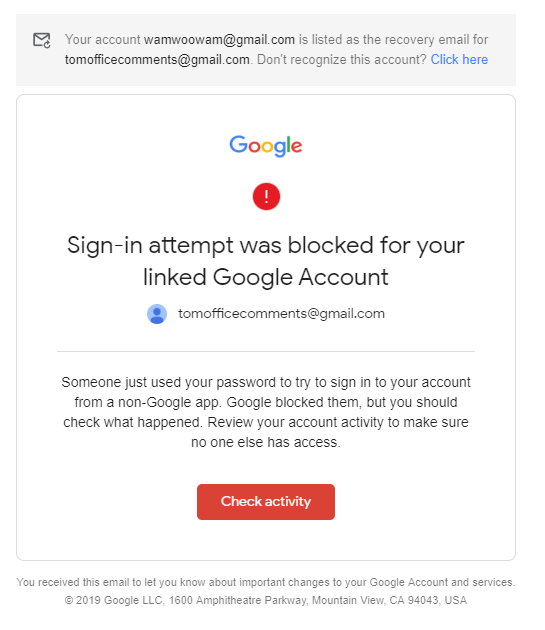The image size is (545, 630).
Task: Click the recovery email envelope icon
Action: [x=42, y=40]
